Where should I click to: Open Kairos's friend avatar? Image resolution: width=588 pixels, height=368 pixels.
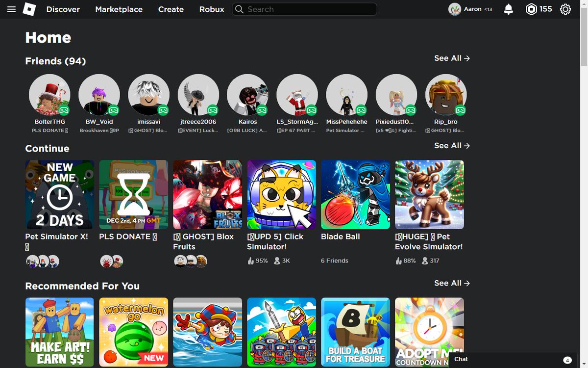tap(247, 95)
